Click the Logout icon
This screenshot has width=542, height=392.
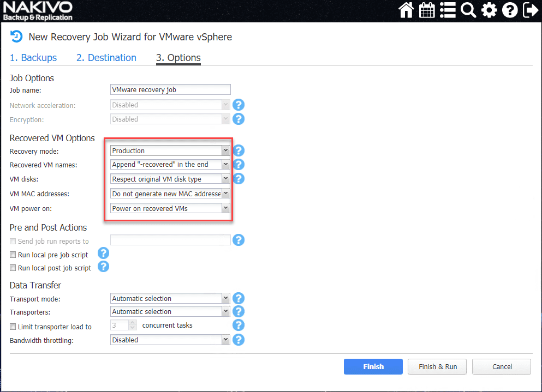tap(530, 10)
